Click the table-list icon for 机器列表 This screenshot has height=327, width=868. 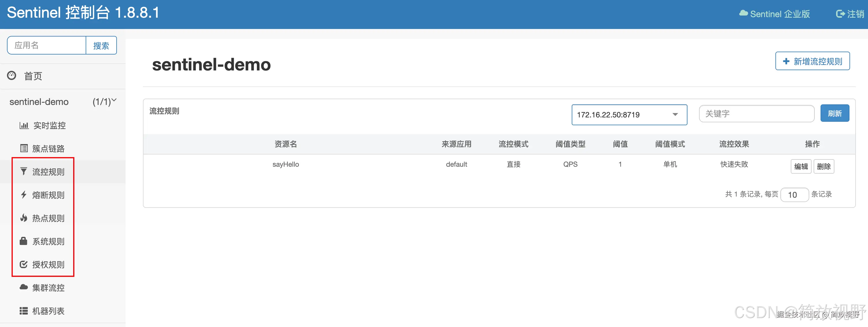[24, 311]
